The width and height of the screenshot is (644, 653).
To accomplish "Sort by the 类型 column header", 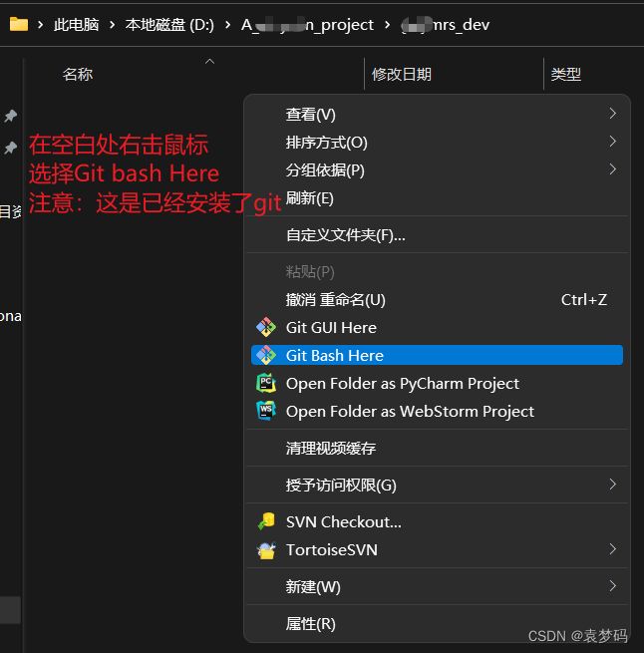I will coord(565,74).
